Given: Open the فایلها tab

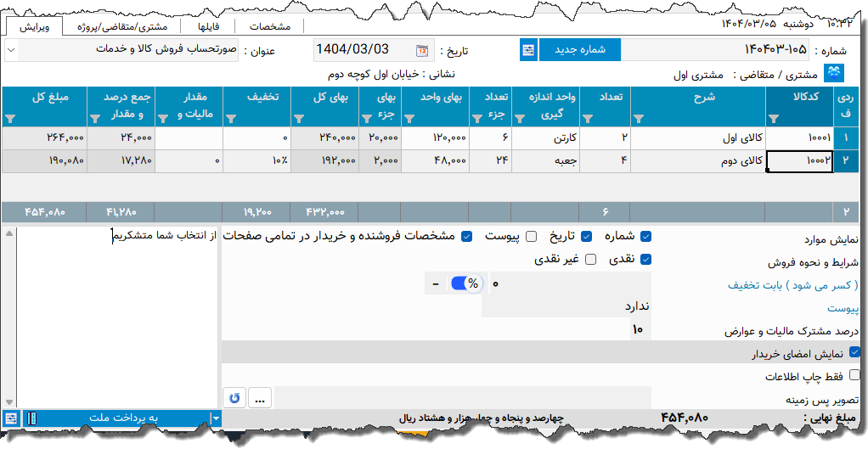Looking at the screenshot, I should 208,26.
